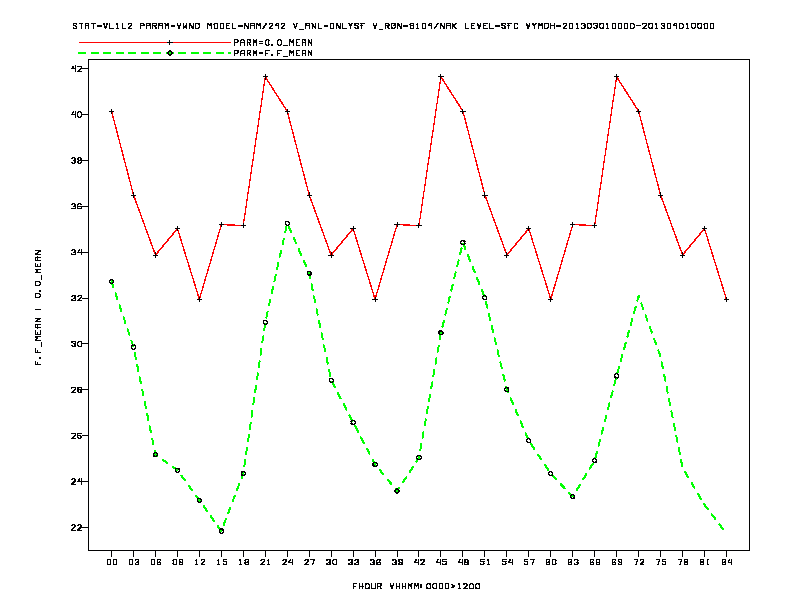The image size is (792, 612).
Task: Click red line peak marker at hour 69
Action: pos(617,77)
